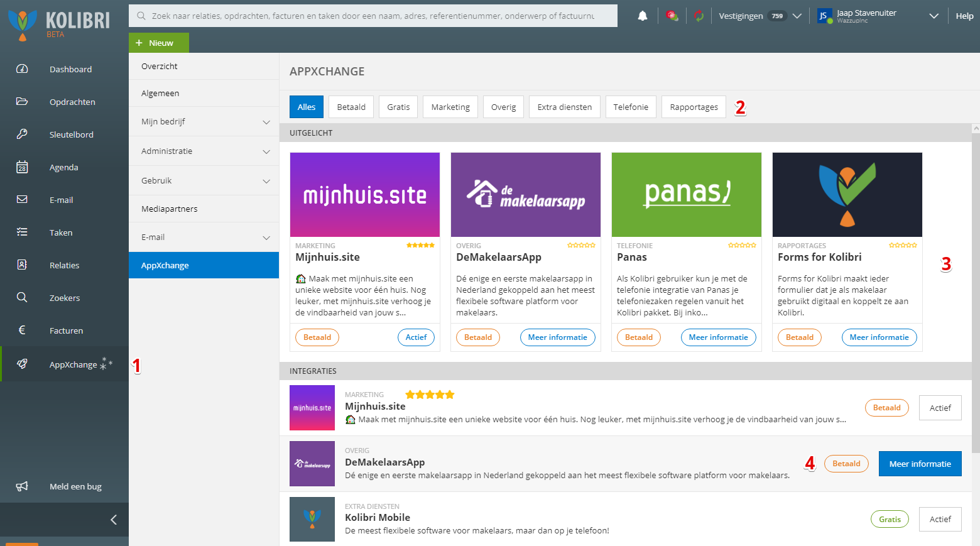Click the red-green status icon beside the bell

672,16
